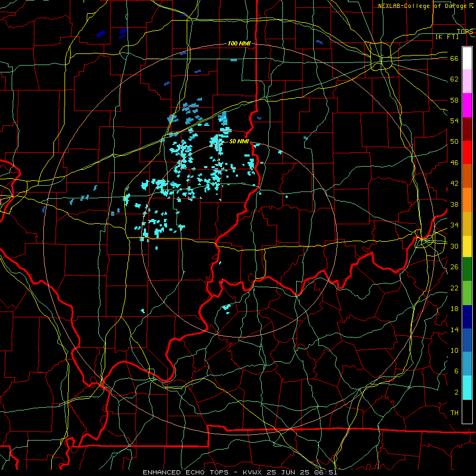The image size is (476, 476).
Task: Pick the dark orange legend swatch
Action: (x=467, y=176)
